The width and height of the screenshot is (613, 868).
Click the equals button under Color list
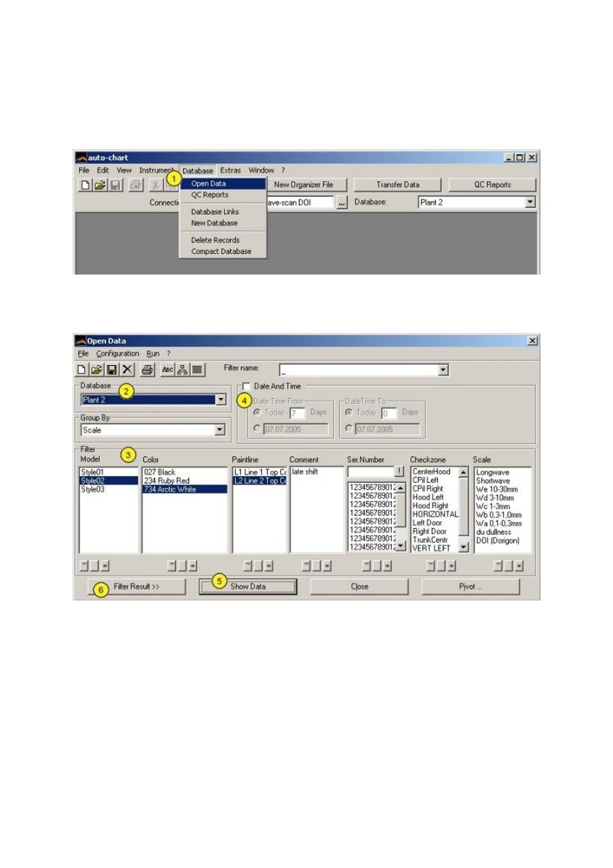tap(193, 565)
